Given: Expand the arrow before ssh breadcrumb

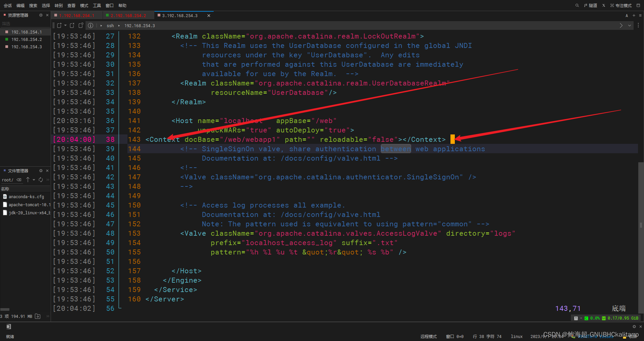Looking at the screenshot, I should [101, 26].
